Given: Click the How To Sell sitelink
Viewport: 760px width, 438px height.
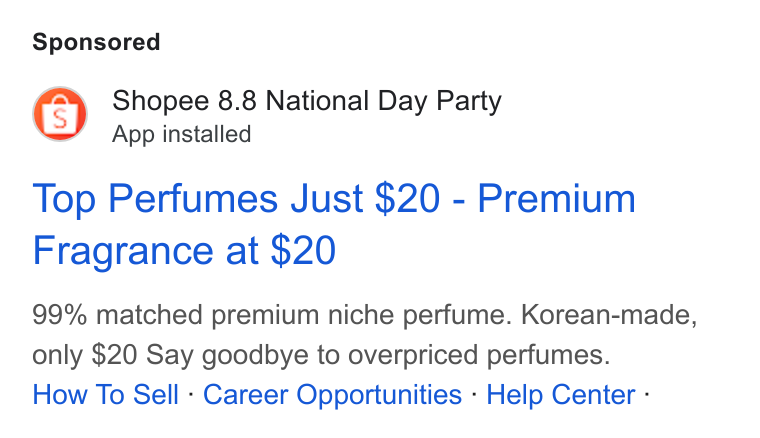Looking at the screenshot, I should click(x=106, y=394).
